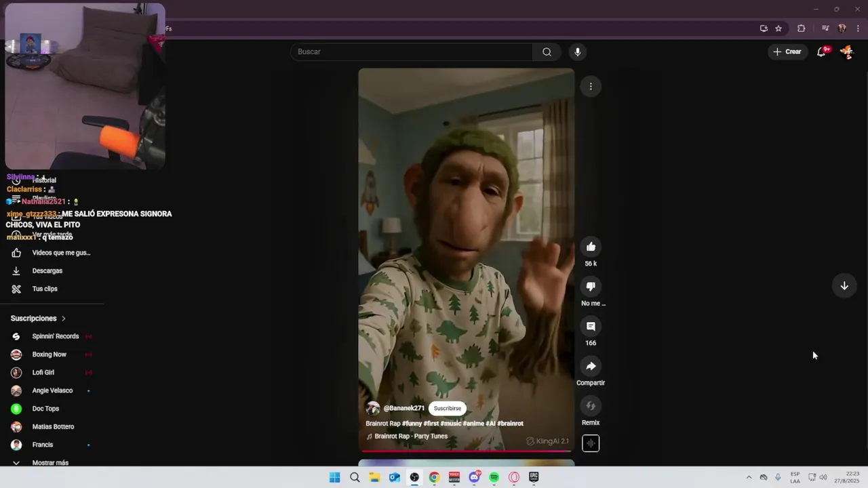
Task: Like the Short with thumbs up
Action: 591,247
